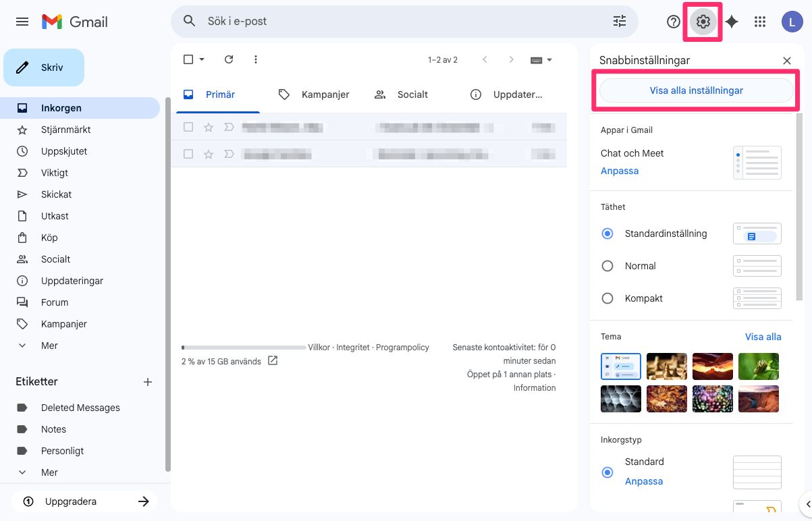
Task: Click the search filter options icon
Action: click(619, 21)
